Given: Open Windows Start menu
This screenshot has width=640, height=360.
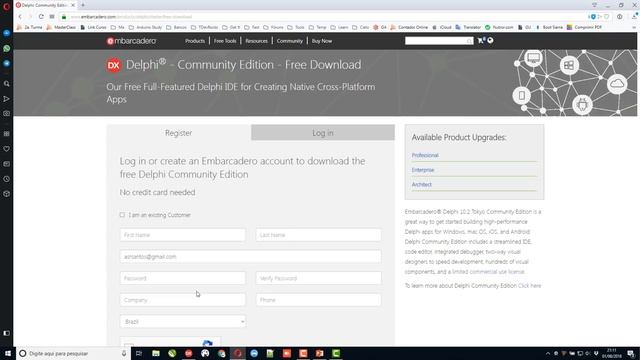Looking at the screenshot, I should 7,353.
